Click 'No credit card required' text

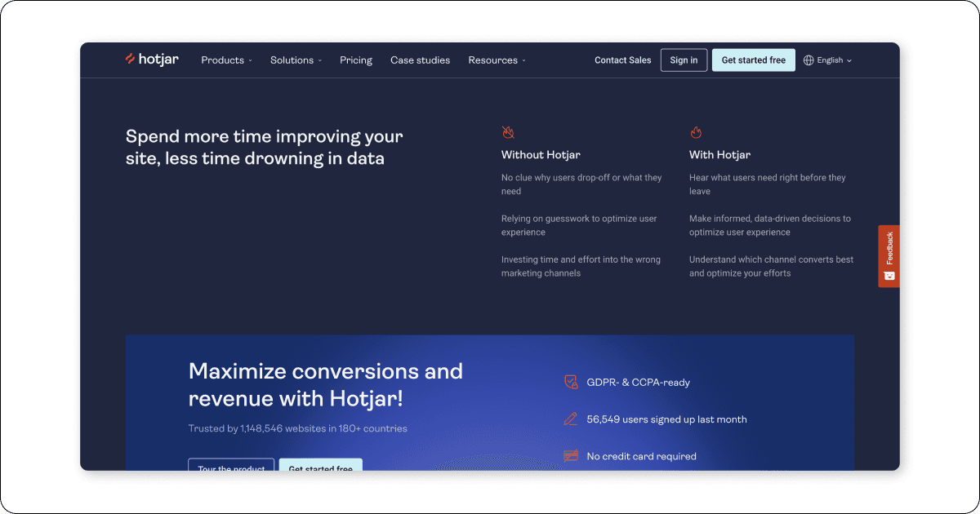pos(641,456)
